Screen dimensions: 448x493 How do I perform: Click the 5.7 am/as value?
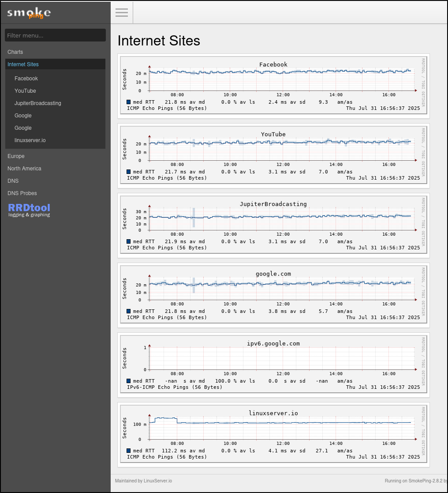[x=323, y=311]
